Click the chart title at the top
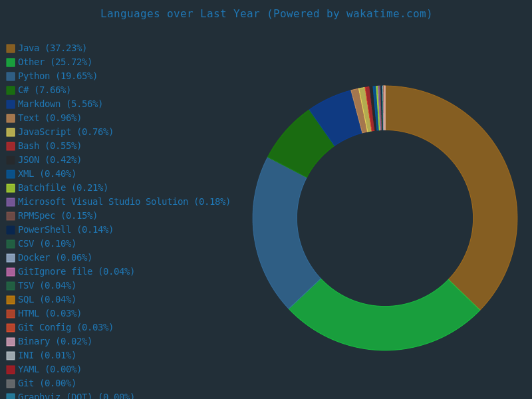 click(266, 13)
